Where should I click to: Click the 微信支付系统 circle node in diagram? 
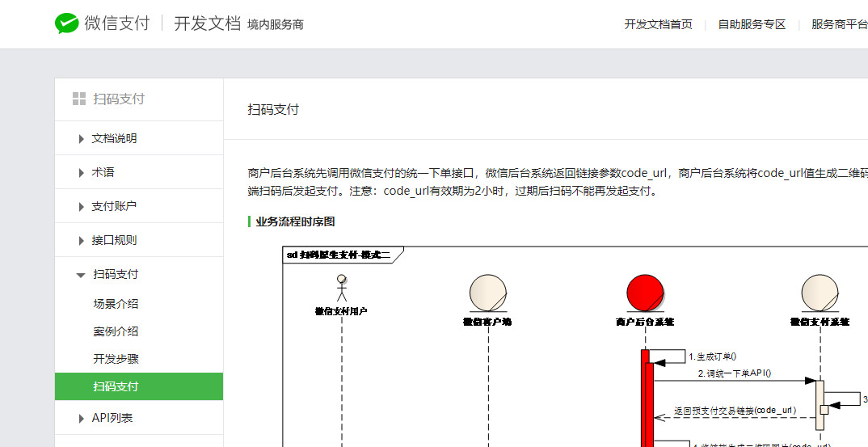(820, 293)
